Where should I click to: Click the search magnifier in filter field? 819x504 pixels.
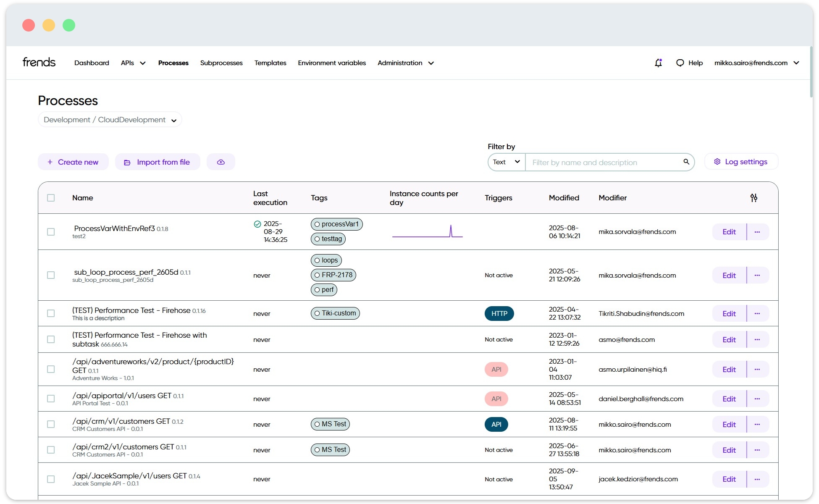tap(686, 162)
